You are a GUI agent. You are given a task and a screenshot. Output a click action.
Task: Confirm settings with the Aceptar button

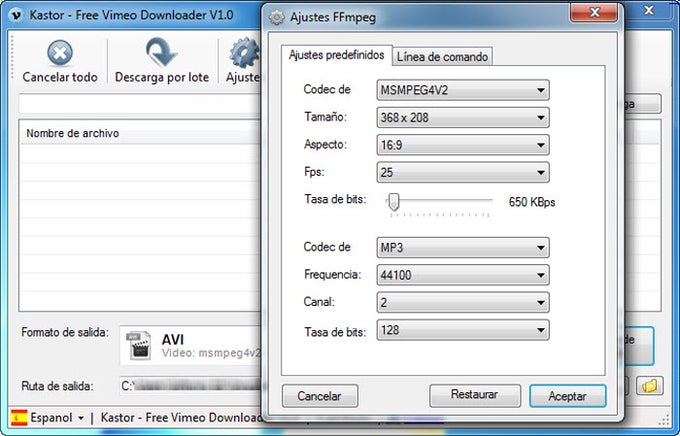click(x=567, y=396)
